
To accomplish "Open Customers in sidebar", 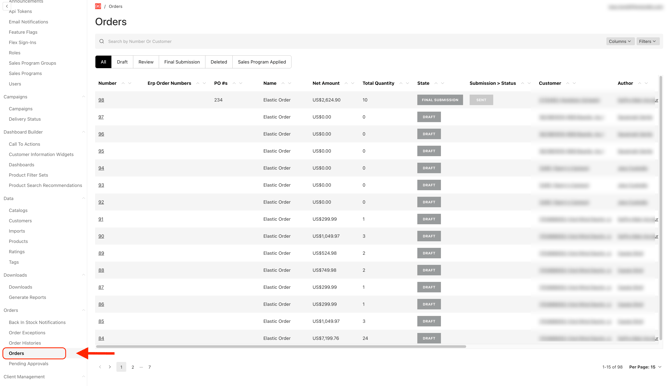I will 20,221.
